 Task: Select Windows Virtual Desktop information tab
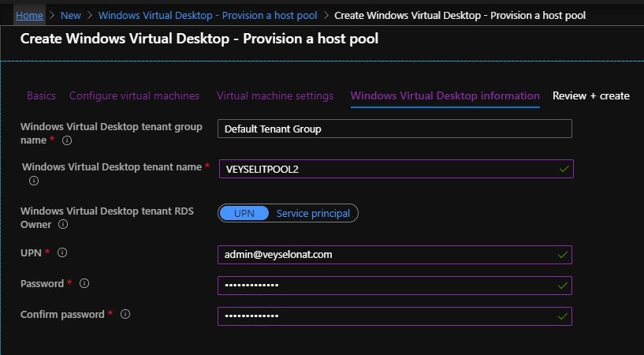pyautogui.click(x=445, y=95)
